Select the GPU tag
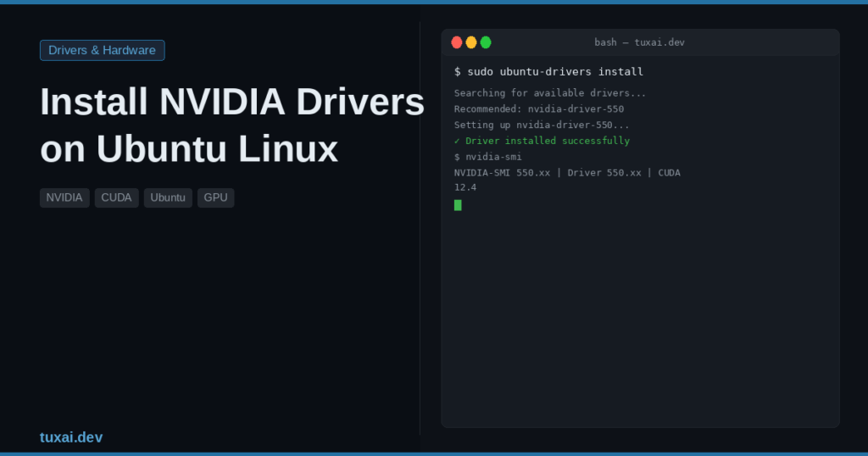868x456 pixels. (215, 197)
